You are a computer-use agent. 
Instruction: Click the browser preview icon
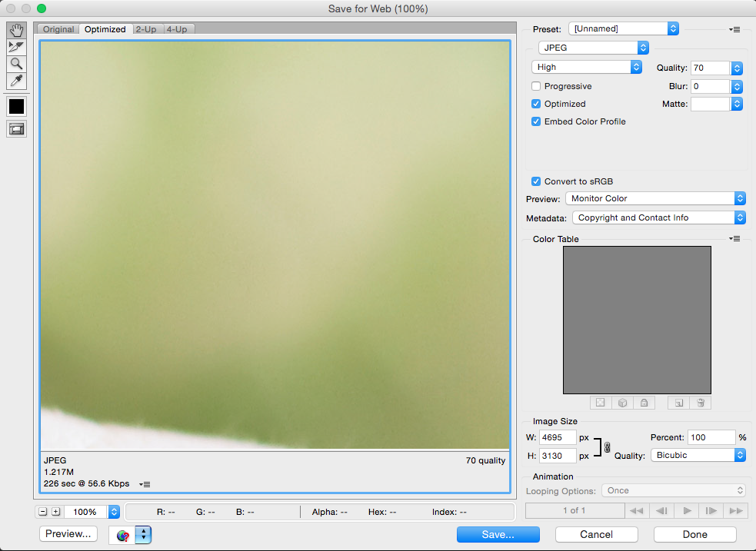123,535
